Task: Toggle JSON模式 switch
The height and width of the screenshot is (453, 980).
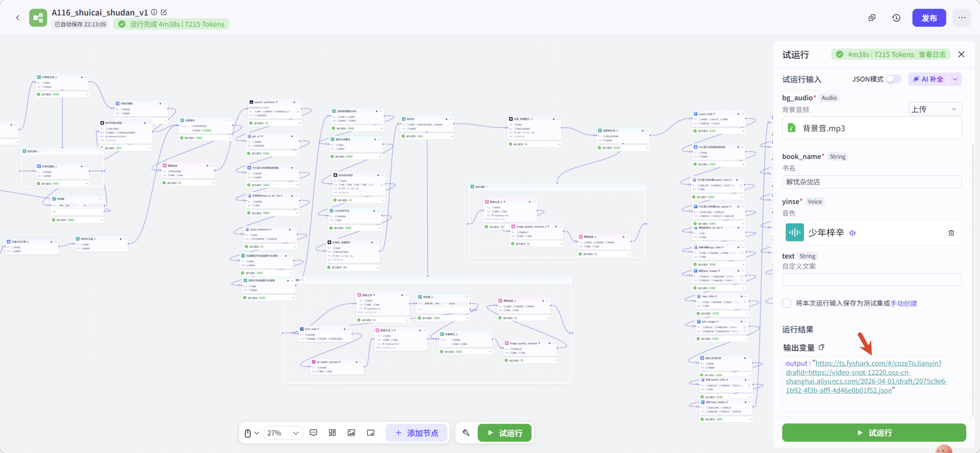Action: [893, 79]
